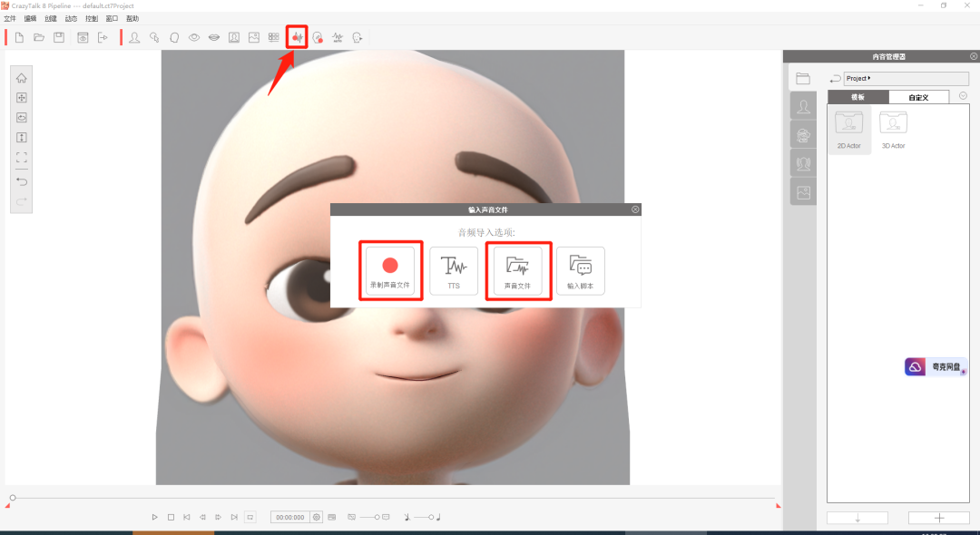Click the export arrow icon in toolbar
Viewport: 980px width, 535px height.
103,37
